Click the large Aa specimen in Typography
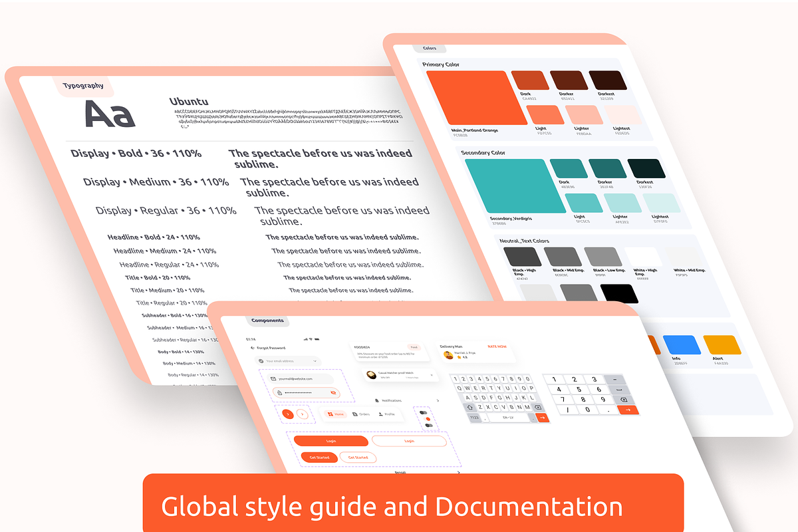The image size is (798, 532). pos(110,114)
